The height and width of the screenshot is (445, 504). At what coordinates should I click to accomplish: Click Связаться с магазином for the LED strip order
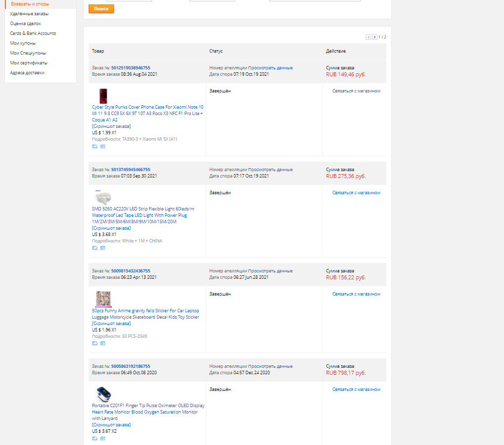(x=356, y=193)
